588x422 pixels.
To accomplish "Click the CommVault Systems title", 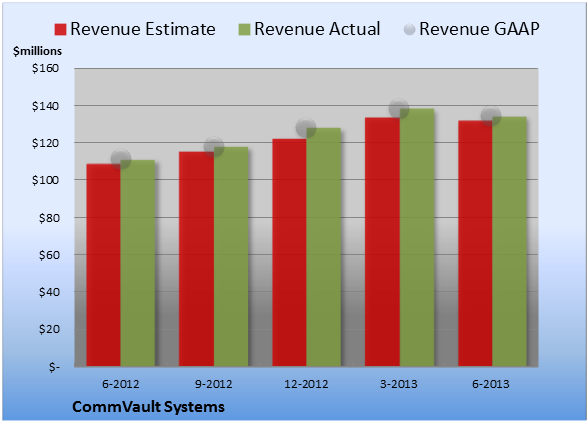I will pyautogui.click(x=148, y=407).
